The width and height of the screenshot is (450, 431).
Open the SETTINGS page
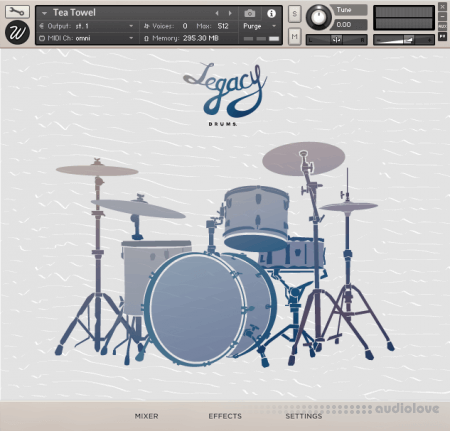click(x=304, y=416)
